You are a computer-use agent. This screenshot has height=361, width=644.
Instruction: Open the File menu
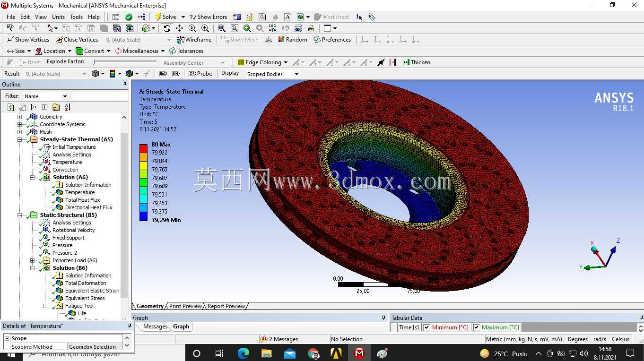(x=11, y=17)
